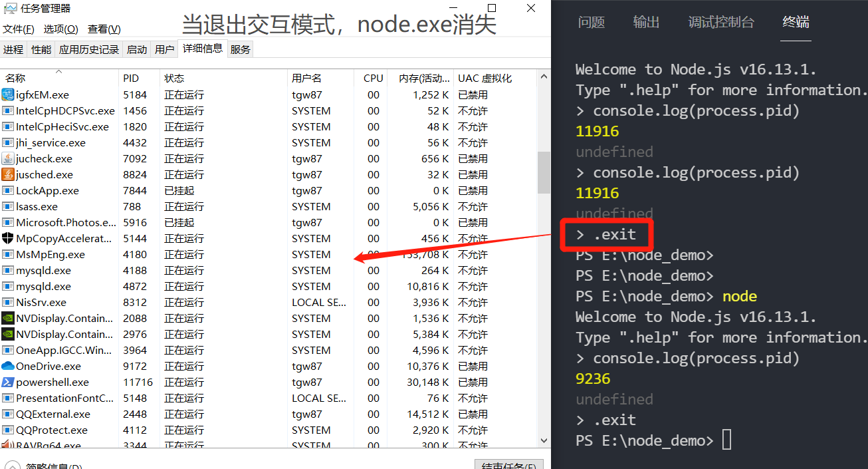The image size is (868, 469).
Task: Click the 结束任务 button
Action: pyautogui.click(x=509, y=466)
